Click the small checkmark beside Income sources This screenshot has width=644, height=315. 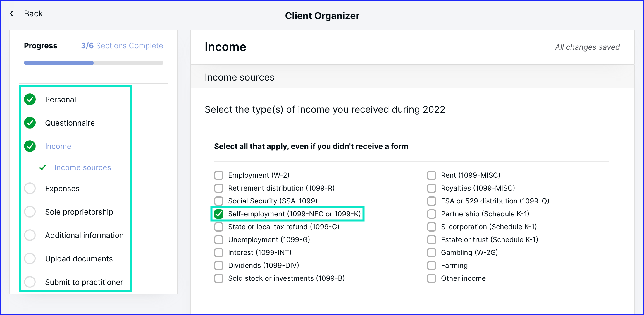[x=43, y=167]
